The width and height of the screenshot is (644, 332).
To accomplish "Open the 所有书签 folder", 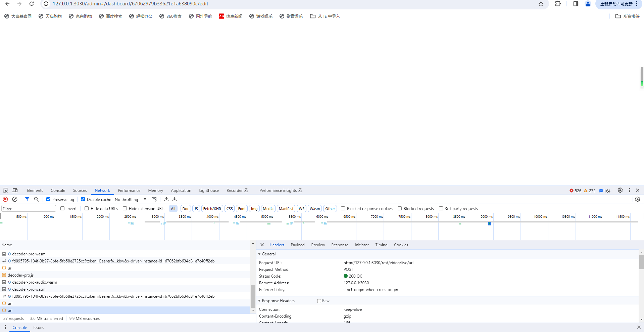I will tap(628, 16).
